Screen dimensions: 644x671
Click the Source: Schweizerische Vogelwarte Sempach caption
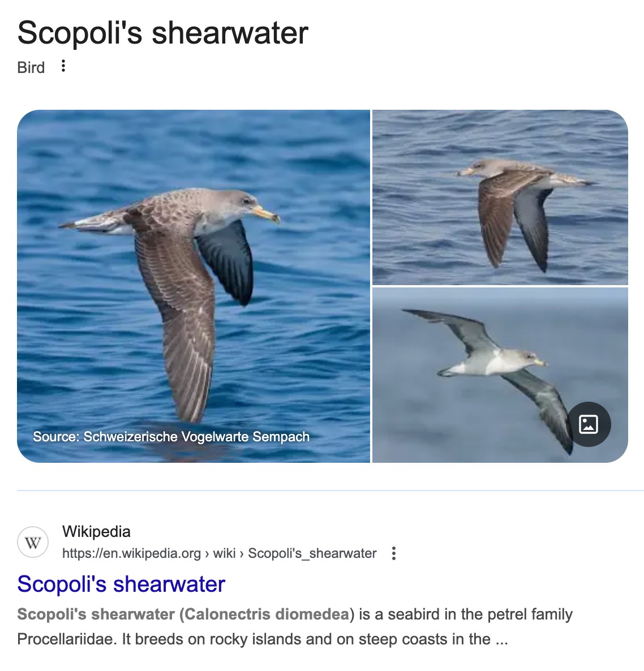(171, 437)
